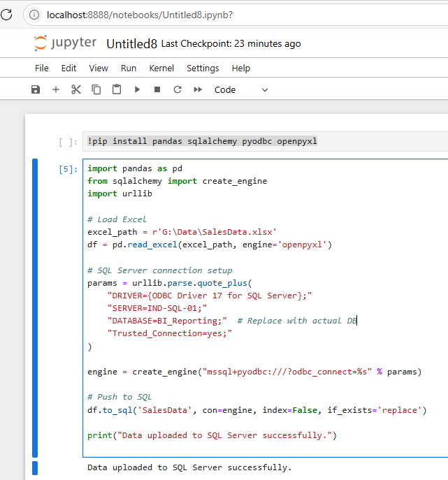Viewport: 448px width, 480px height.
Task: Select the pip install cell
Action: (x=265, y=141)
